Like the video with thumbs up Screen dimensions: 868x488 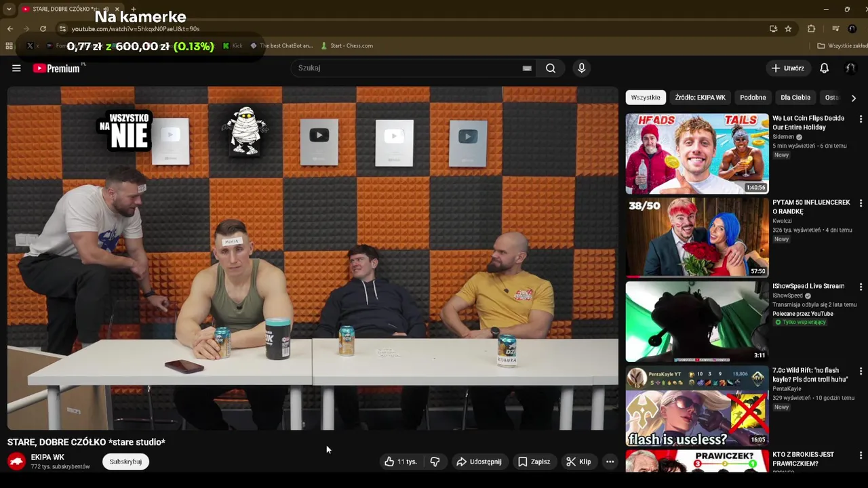[x=400, y=462]
